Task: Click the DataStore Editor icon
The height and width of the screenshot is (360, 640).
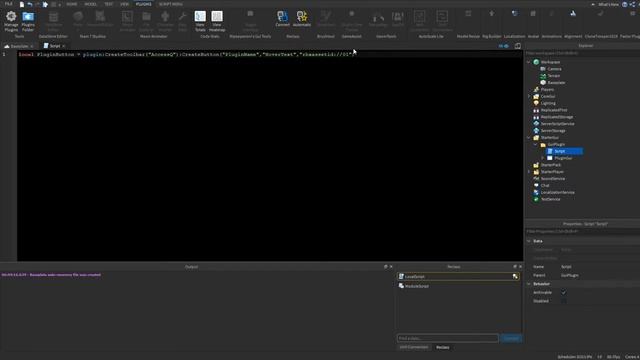Action: 53,17
